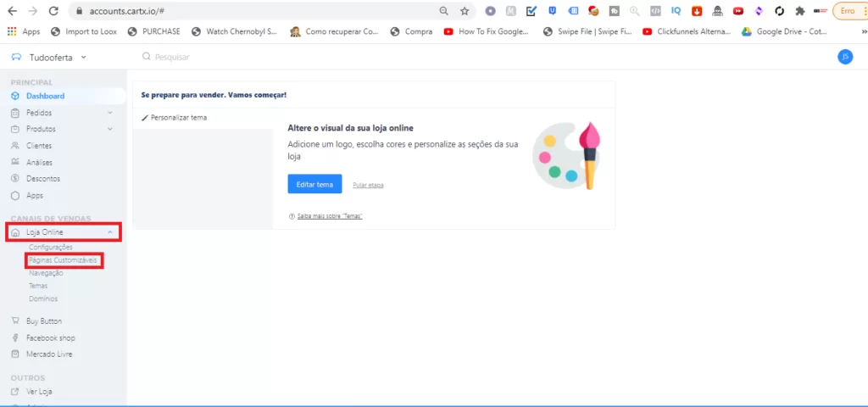Bookmark page with browser star icon

[465, 11]
